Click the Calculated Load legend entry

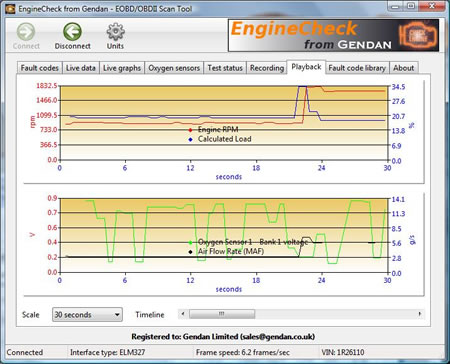(220, 139)
